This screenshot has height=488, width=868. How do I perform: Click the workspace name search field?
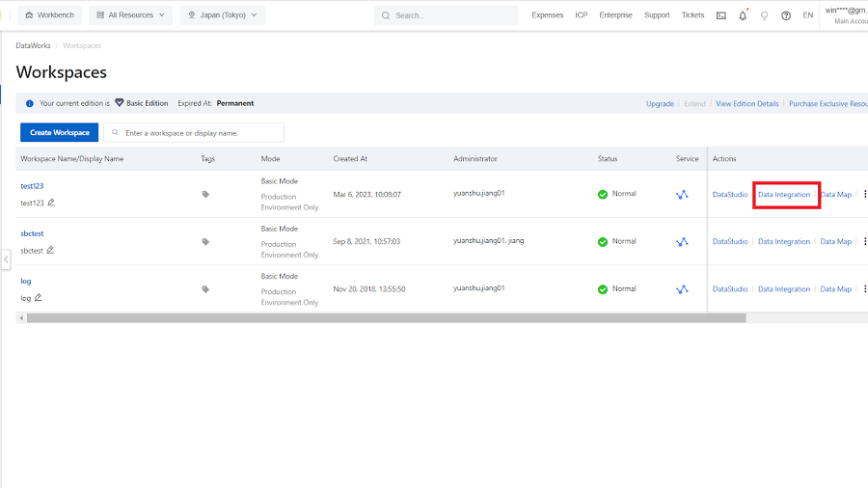pos(200,133)
